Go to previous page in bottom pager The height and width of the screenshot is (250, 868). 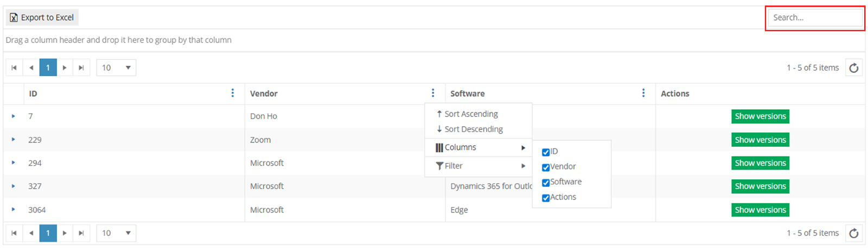[x=31, y=233]
